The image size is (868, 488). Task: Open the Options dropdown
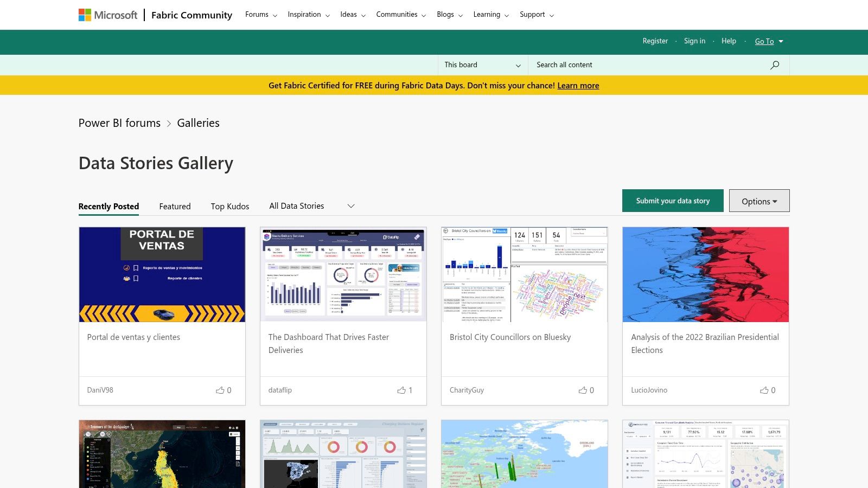point(759,201)
